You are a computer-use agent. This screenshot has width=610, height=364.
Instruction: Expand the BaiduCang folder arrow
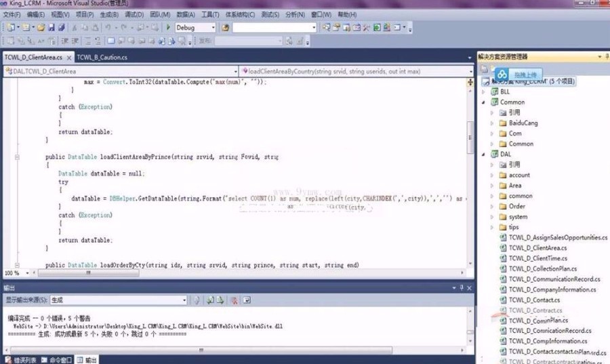click(x=492, y=123)
